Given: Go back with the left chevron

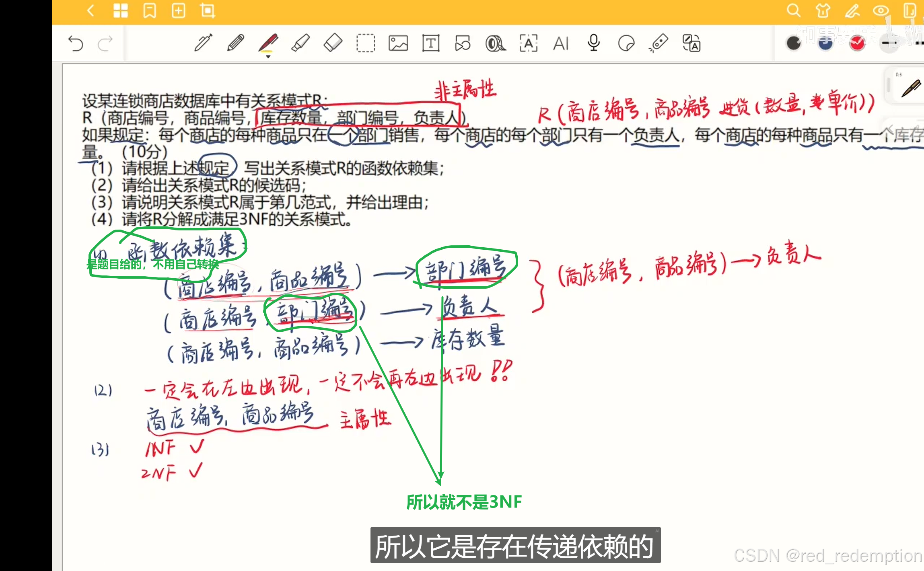Looking at the screenshot, I should pos(91,11).
